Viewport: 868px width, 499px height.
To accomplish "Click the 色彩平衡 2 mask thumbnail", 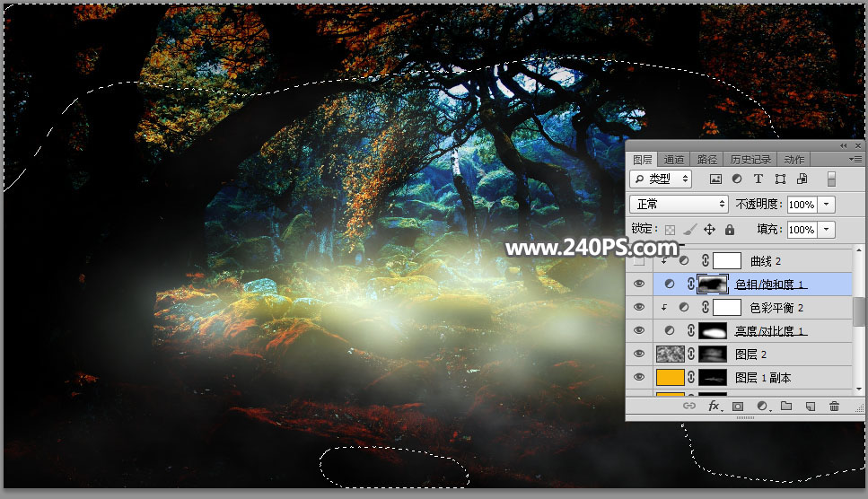I will tap(727, 307).
